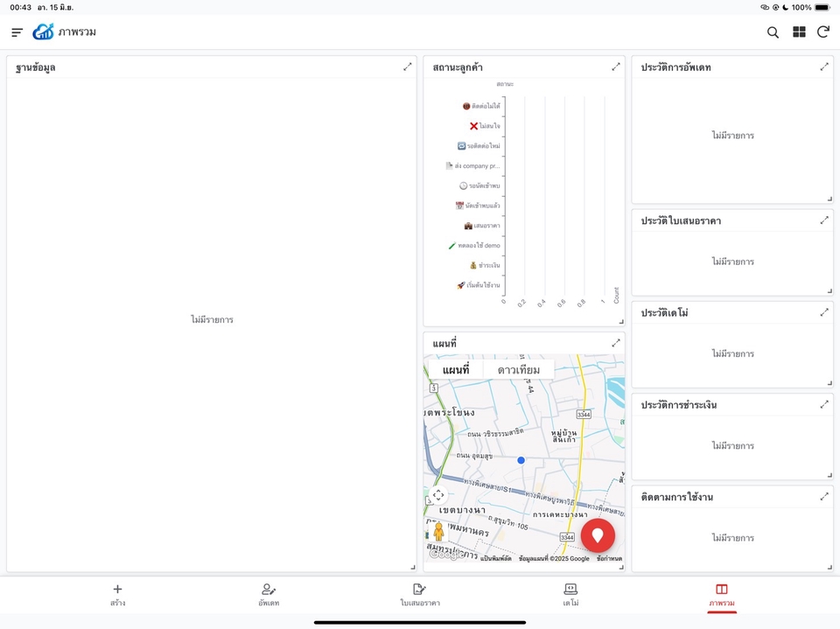
Task: Click the refresh icon in header
Action: point(822,32)
